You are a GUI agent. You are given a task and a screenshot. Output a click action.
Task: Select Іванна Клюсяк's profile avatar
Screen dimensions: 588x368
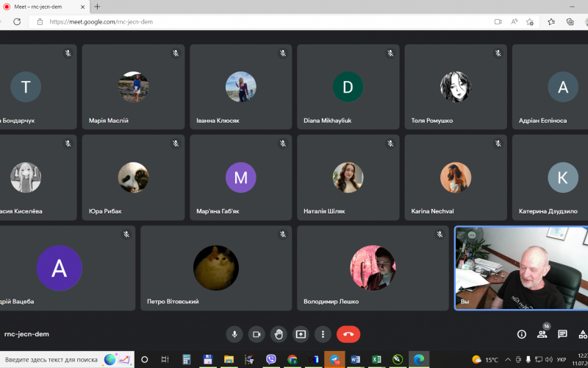[241, 87]
